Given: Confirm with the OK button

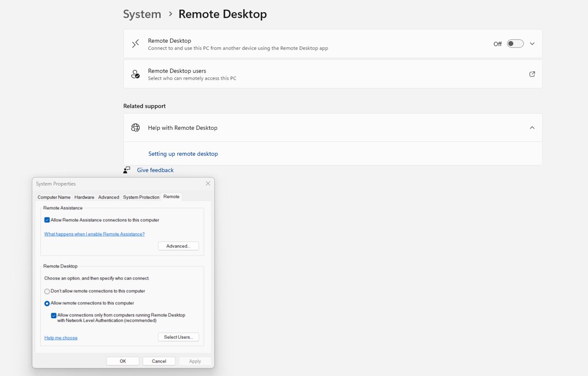Looking at the screenshot, I should (123, 361).
